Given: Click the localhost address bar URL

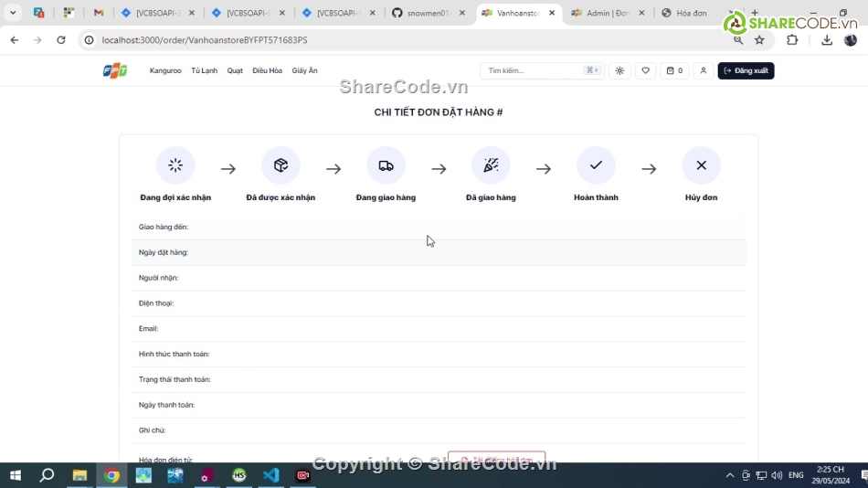Looking at the screenshot, I should [x=205, y=40].
